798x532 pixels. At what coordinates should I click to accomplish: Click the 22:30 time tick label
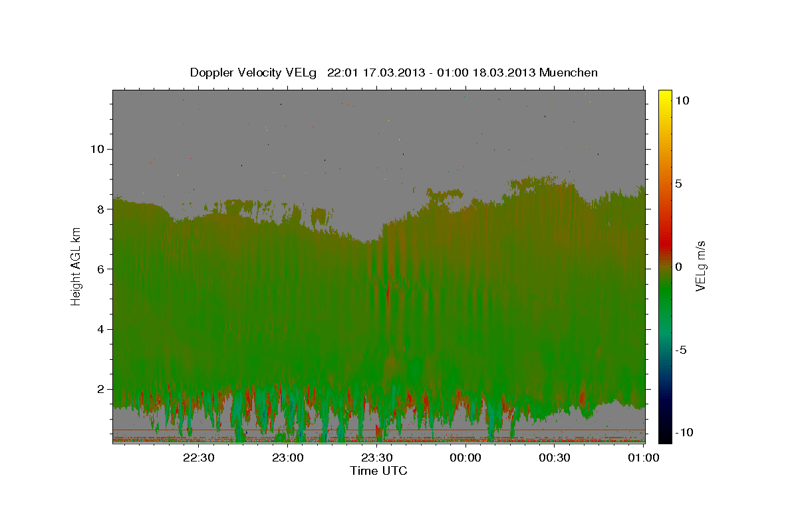click(x=199, y=458)
